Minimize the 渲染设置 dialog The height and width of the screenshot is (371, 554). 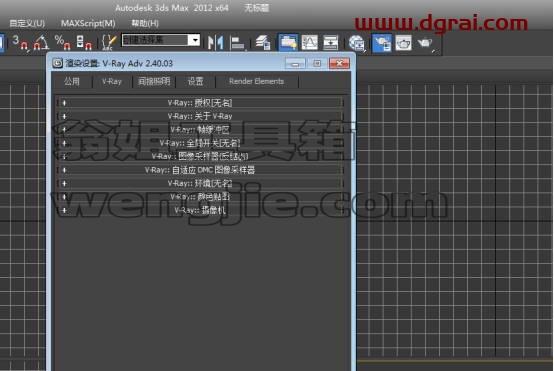[x=295, y=63]
